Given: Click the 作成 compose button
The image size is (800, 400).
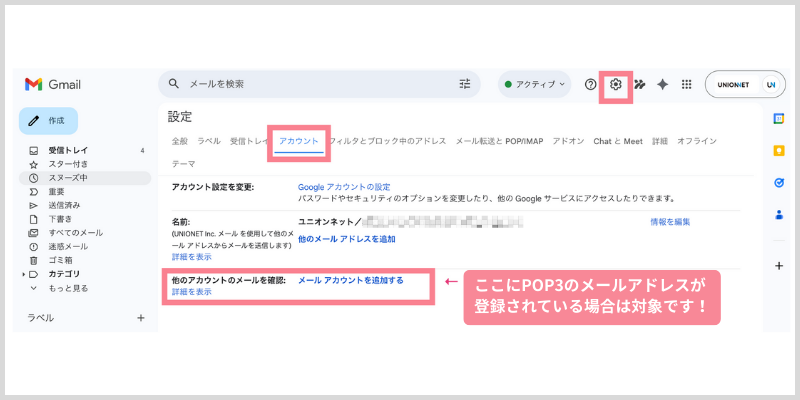Looking at the screenshot, I should [48, 120].
